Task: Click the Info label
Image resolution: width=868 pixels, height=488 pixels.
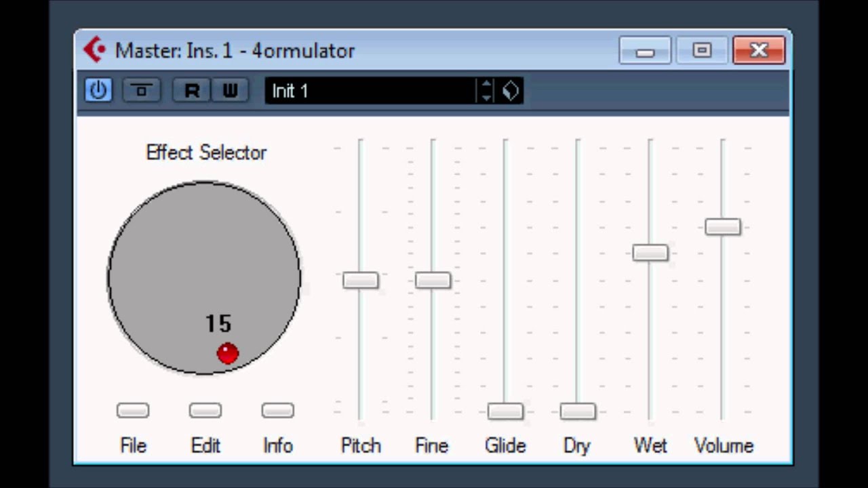Action: pos(278,445)
